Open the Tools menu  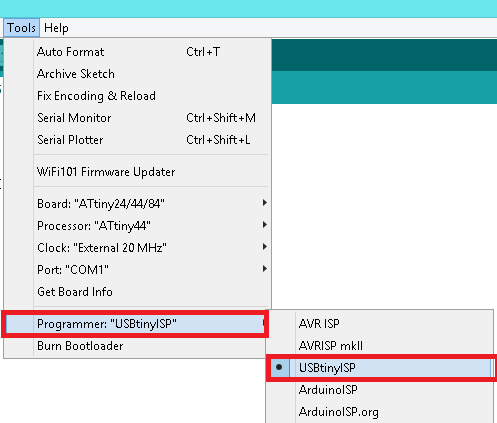tap(21, 28)
